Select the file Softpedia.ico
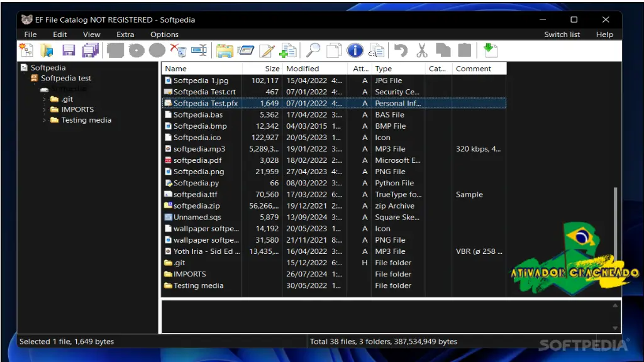 197,138
